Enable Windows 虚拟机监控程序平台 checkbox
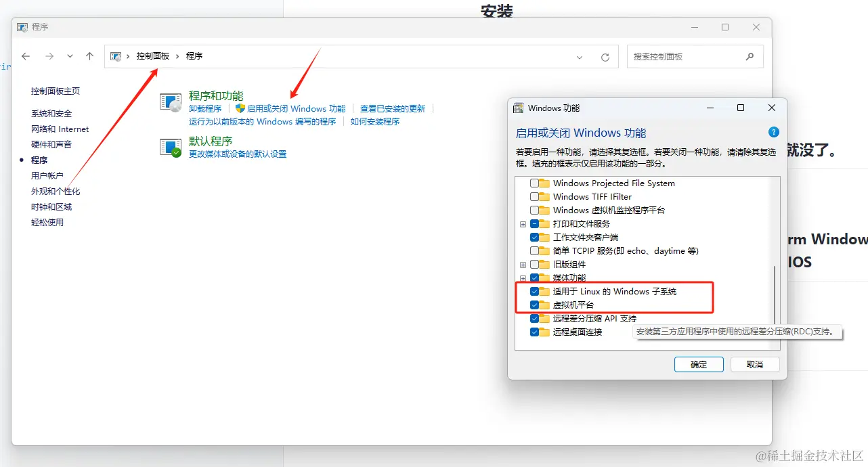The image size is (868, 467). (534, 210)
